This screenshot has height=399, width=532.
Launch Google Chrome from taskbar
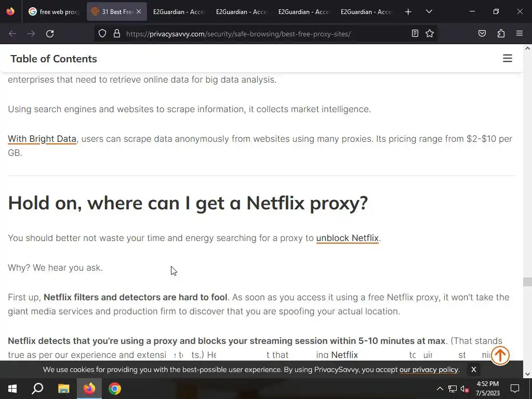pyautogui.click(x=115, y=389)
